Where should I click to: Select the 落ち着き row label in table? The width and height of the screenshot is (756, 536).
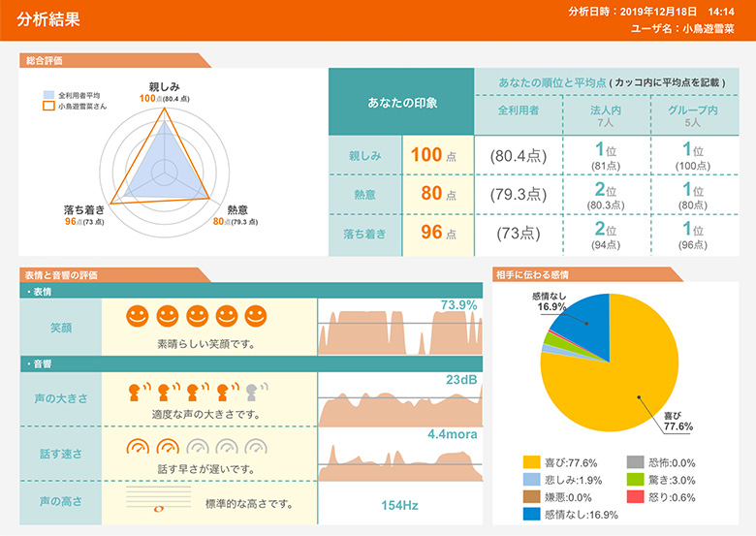(x=364, y=234)
